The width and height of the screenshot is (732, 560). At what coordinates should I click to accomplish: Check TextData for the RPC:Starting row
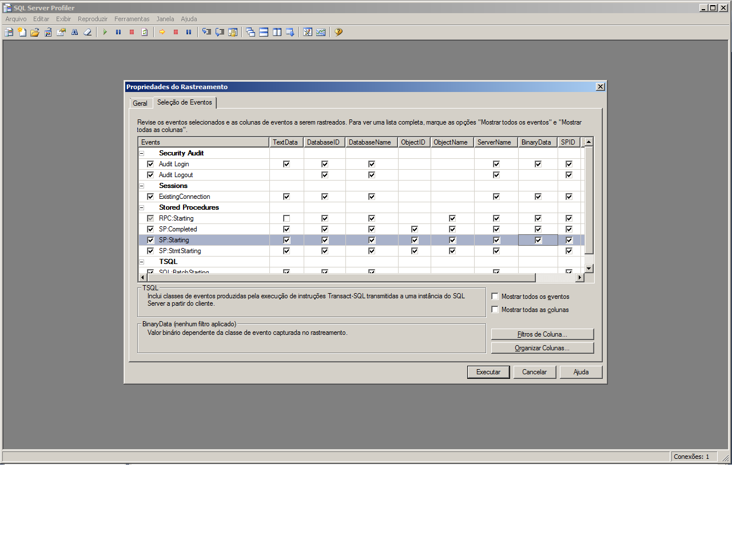[x=287, y=218]
